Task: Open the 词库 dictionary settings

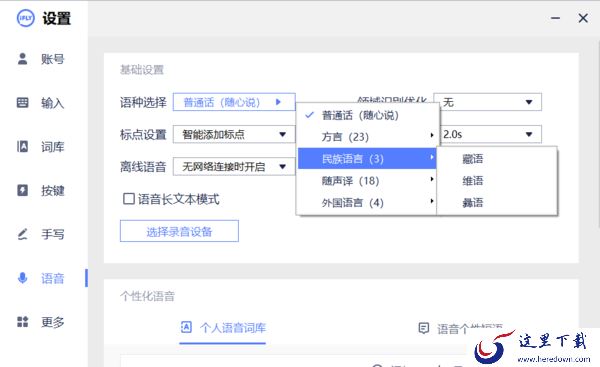Action: (41, 147)
